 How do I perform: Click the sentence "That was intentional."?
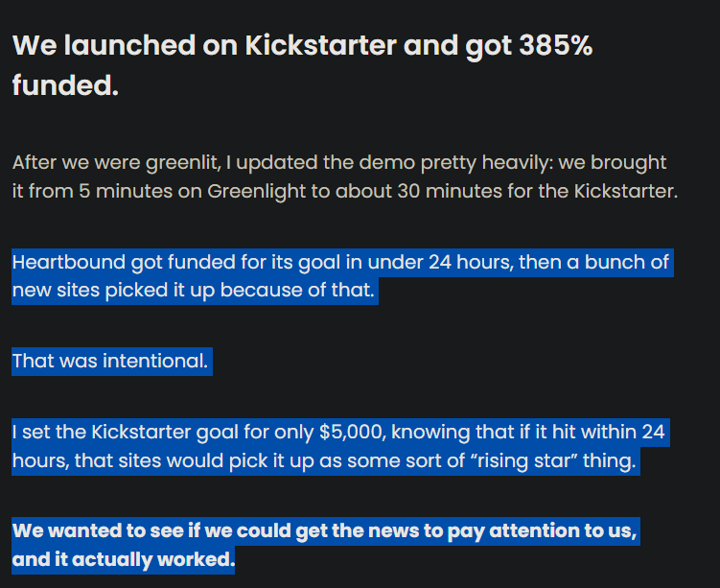109,362
